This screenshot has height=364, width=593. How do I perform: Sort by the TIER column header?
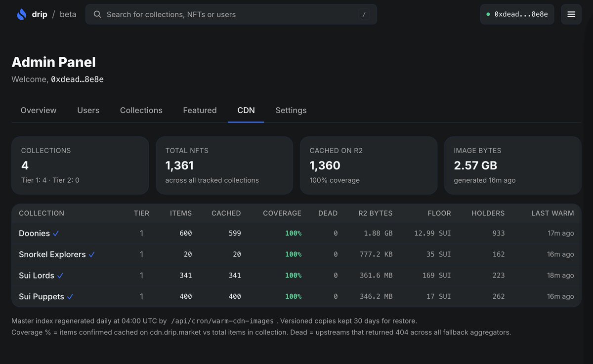[x=141, y=213]
